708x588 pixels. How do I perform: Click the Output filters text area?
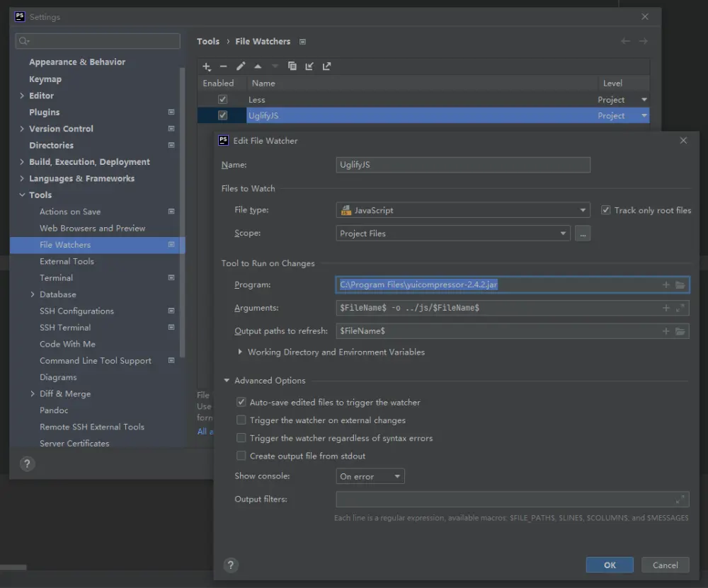coord(513,499)
